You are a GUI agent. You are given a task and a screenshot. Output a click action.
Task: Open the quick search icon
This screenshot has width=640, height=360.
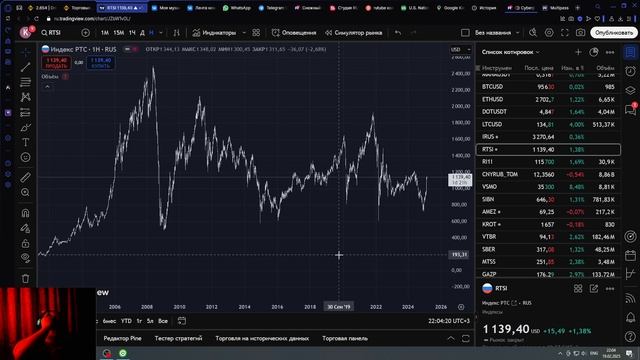(533, 33)
